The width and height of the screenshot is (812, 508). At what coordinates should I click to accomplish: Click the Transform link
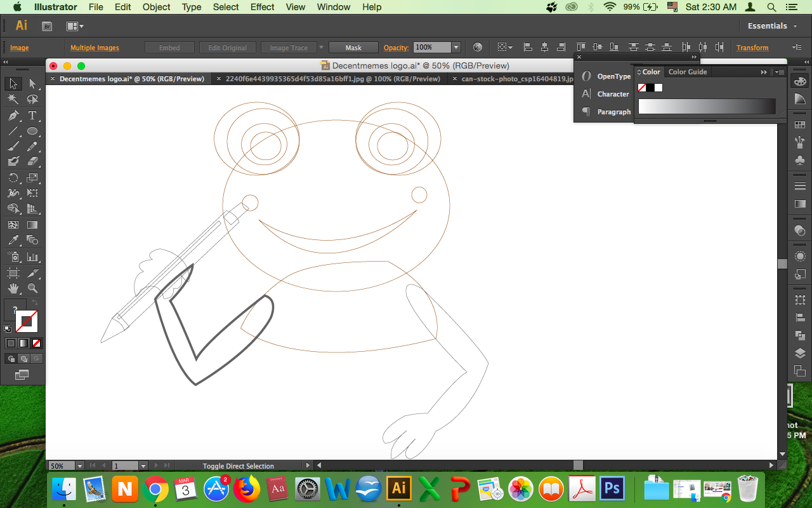(752, 48)
